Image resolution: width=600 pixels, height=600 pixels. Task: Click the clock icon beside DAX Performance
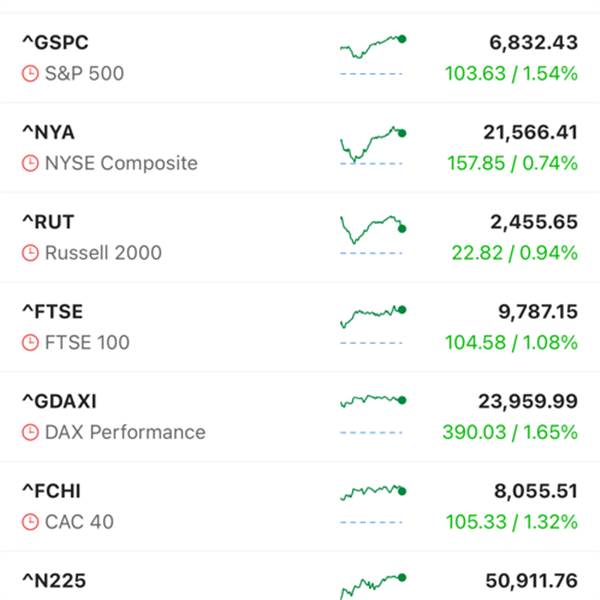click(31, 433)
